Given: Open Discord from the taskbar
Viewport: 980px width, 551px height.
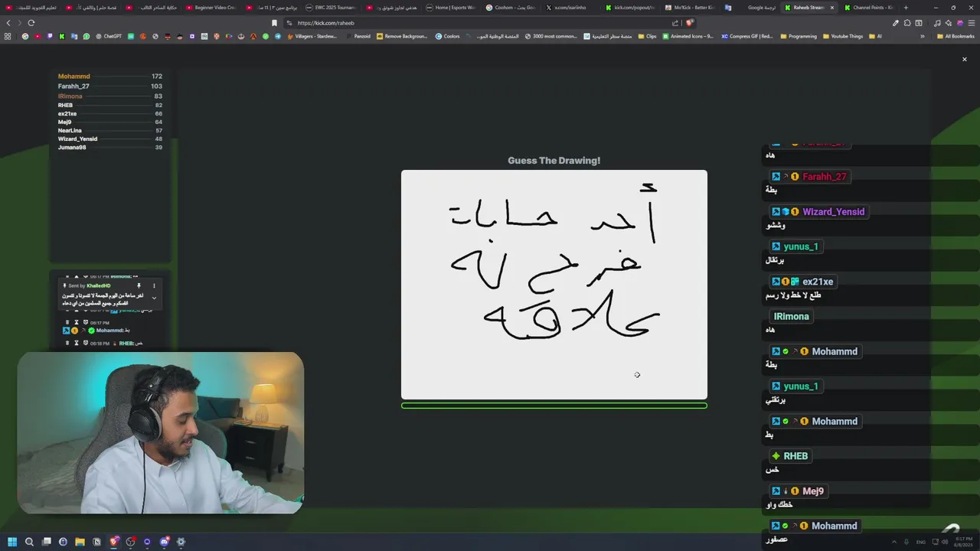Looking at the screenshot, I should (164, 542).
